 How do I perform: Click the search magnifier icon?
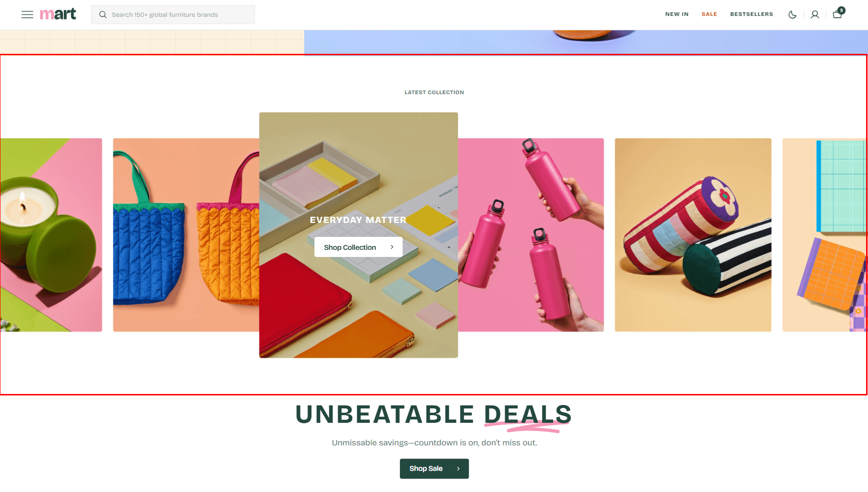tap(103, 15)
